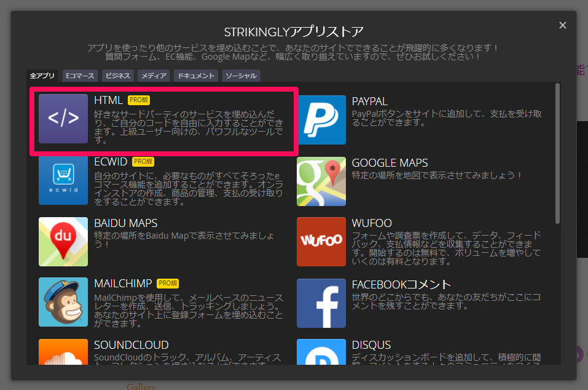Image resolution: width=588 pixels, height=390 pixels.
Task: Pick the Google Maps app icon
Action: [x=321, y=181]
